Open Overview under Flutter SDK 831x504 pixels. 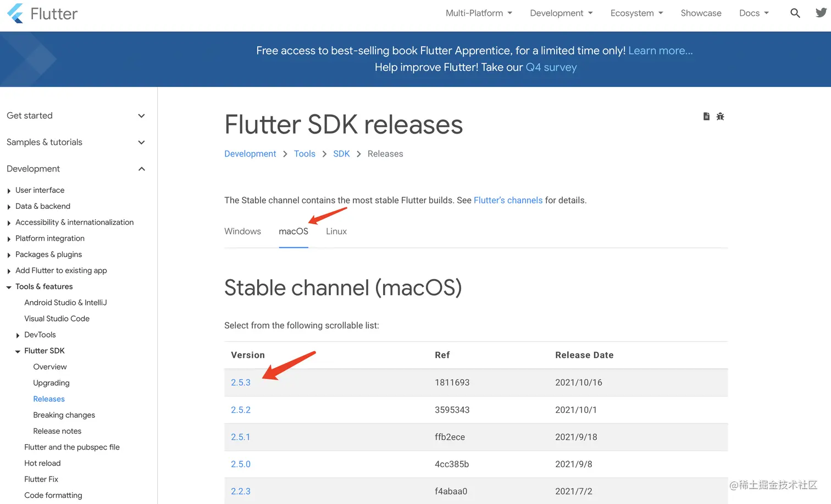[x=49, y=367]
